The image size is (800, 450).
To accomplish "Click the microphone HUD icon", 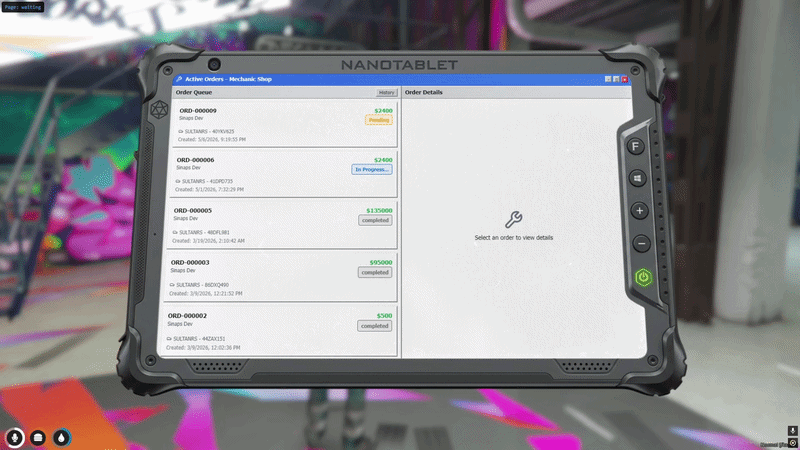I will pos(15,438).
